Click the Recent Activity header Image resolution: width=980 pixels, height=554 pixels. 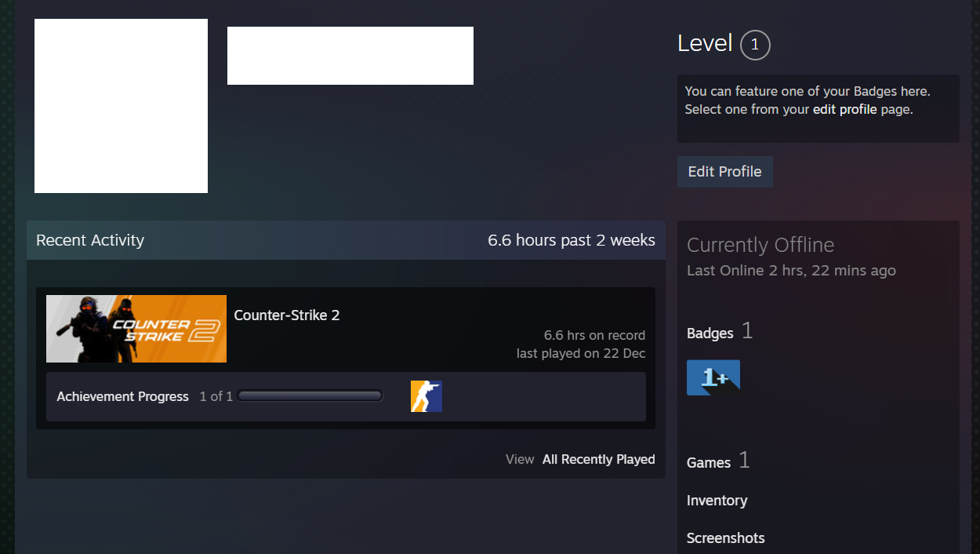click(90, 240)
